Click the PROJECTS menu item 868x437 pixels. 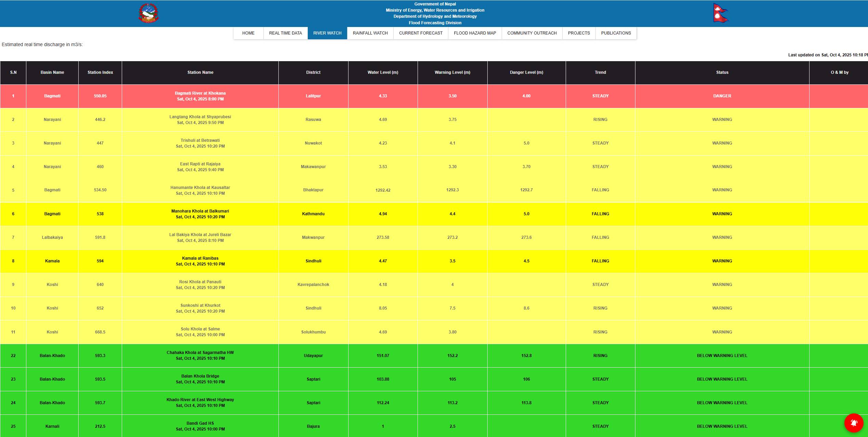(x=579, y=33)
